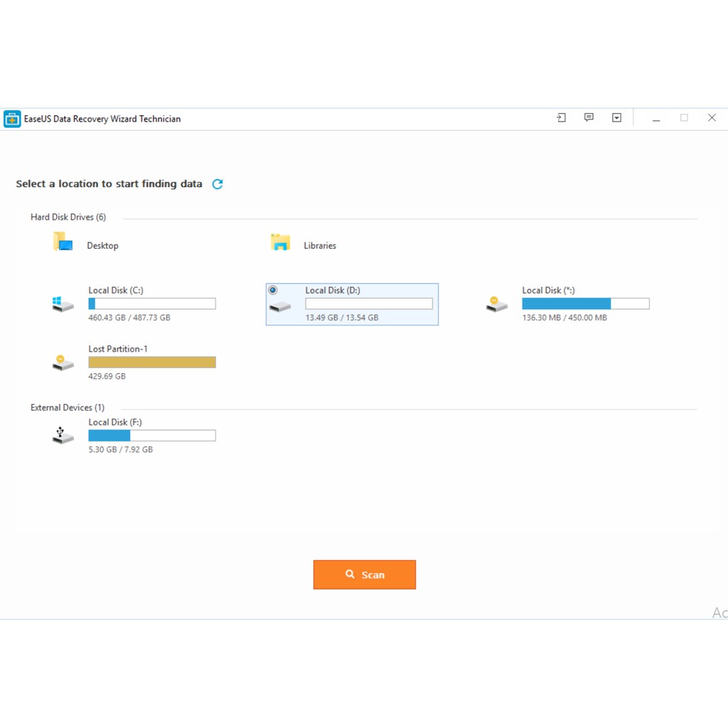
Task: Click the Local Disk (C:) usage bar
Action: pos(152,304)
